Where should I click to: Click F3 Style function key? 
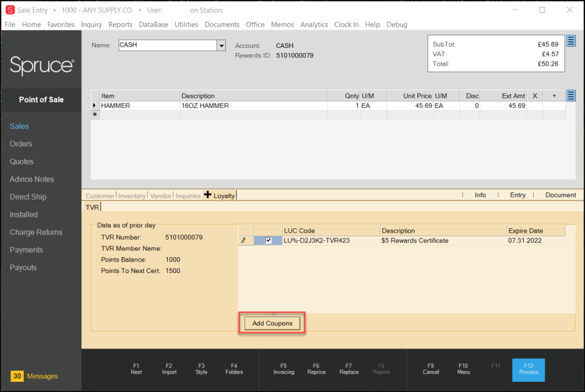point(202,369)
